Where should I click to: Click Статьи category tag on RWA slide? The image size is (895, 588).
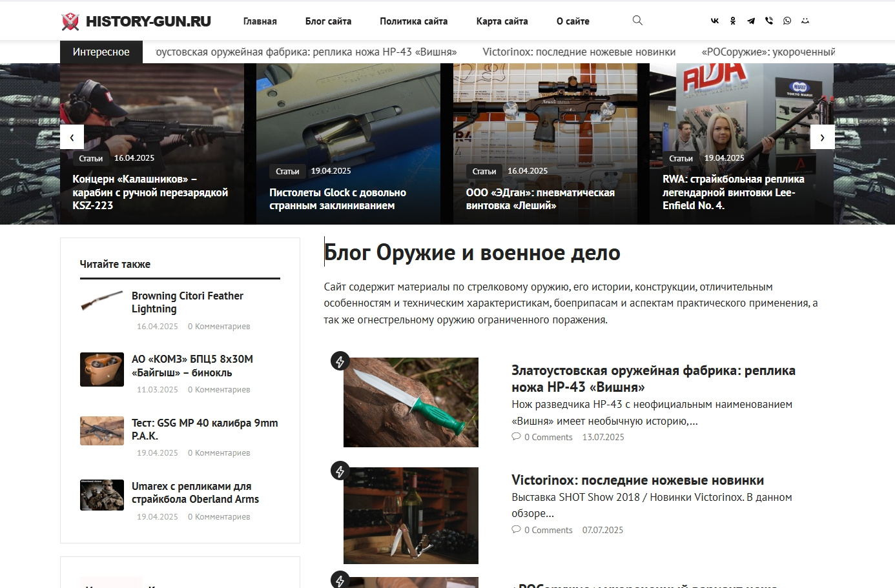coord(681,158)
